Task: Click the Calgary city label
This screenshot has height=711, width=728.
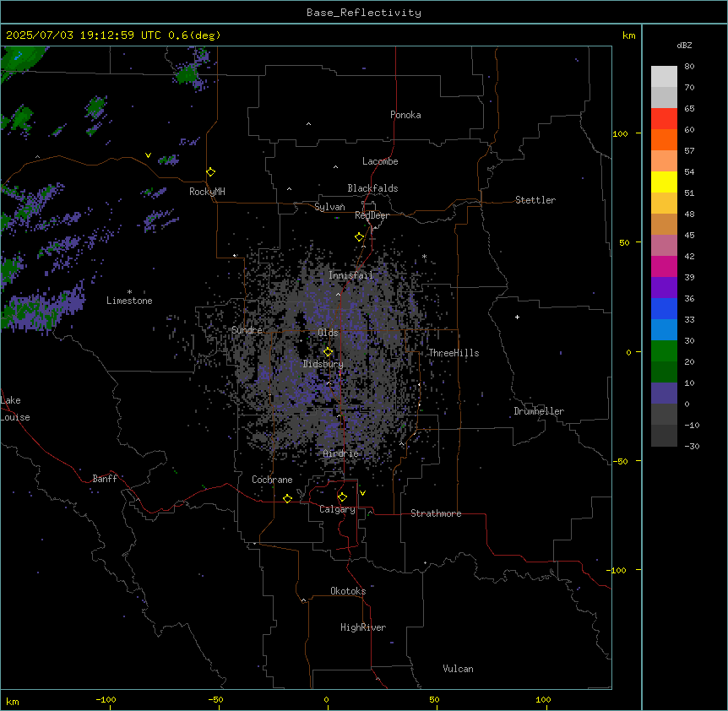Action: coord(337,509)
